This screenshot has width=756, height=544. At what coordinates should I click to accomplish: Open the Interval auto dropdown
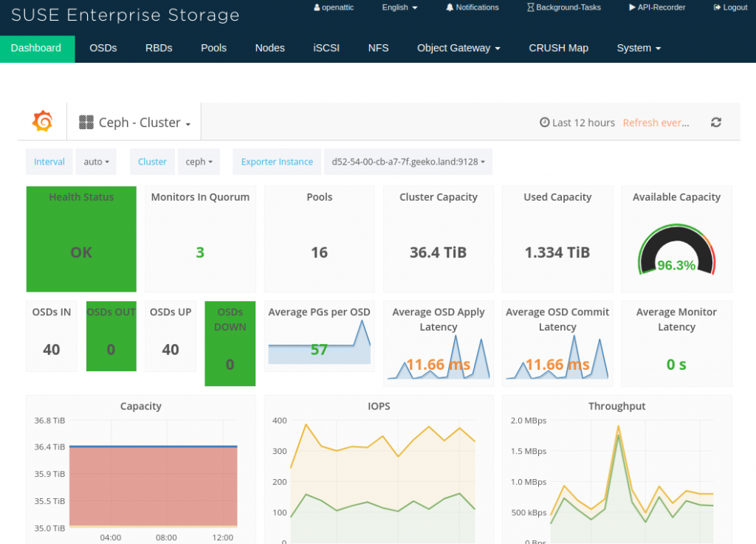point(97,162)
